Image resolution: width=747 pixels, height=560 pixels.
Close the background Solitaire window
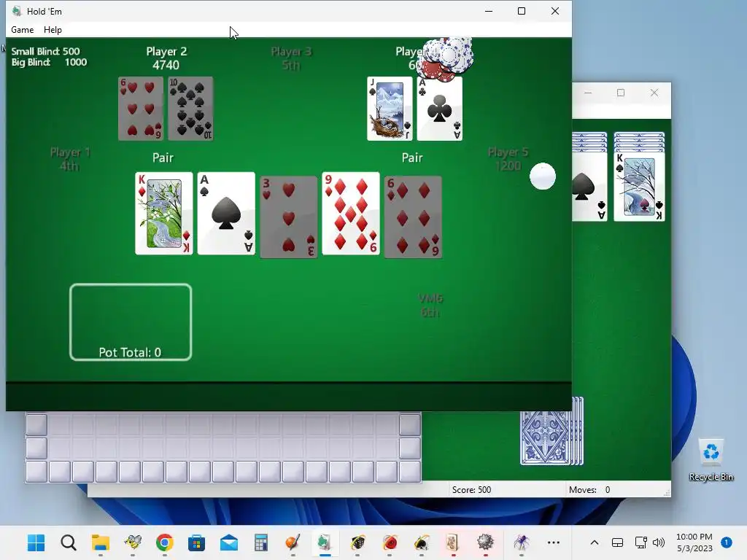coord(654,93)
